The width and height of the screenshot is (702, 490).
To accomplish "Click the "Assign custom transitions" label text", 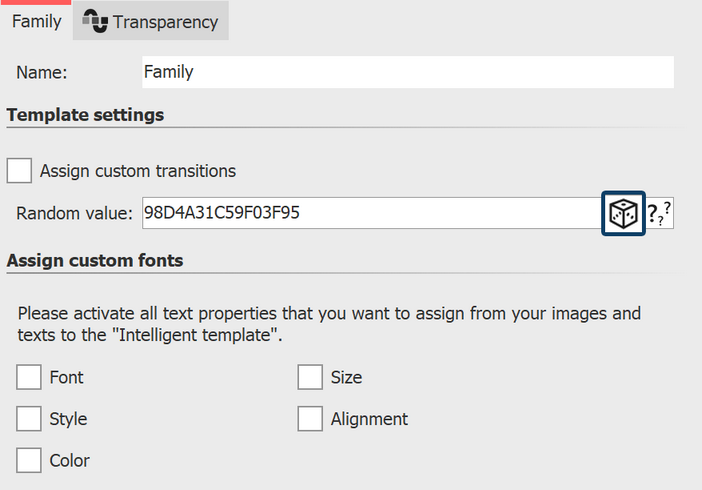I will tap(138, 171).
